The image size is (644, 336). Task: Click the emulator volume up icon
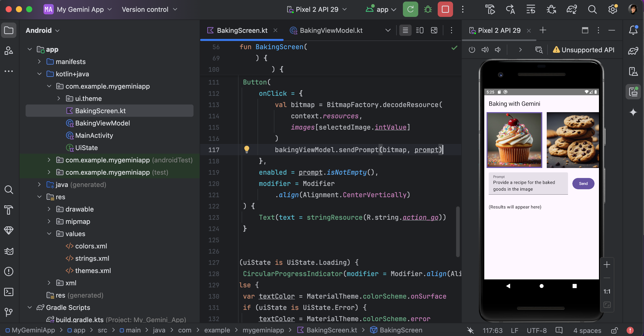coord(485,50)
